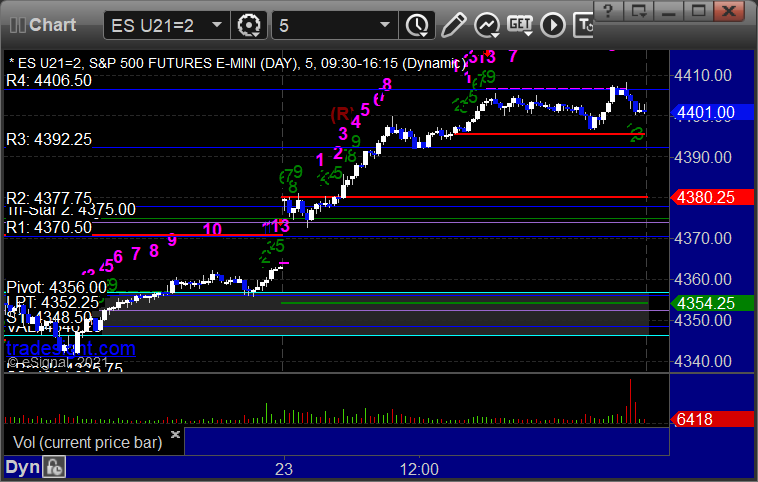Click the R1: 4370.50 level label
The image size is (758, 482).
click(x=49, y=227)
